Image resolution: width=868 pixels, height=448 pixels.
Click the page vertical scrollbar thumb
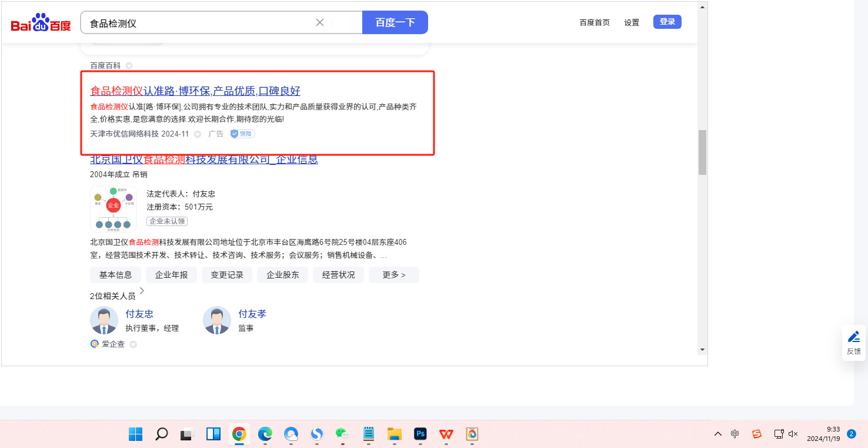click(702, 152)
